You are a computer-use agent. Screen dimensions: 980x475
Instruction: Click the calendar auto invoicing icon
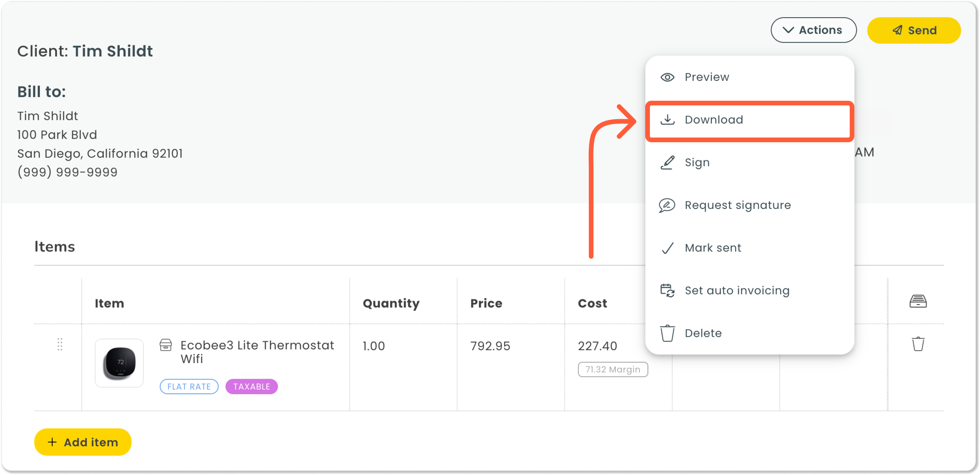tap(667, 291)
